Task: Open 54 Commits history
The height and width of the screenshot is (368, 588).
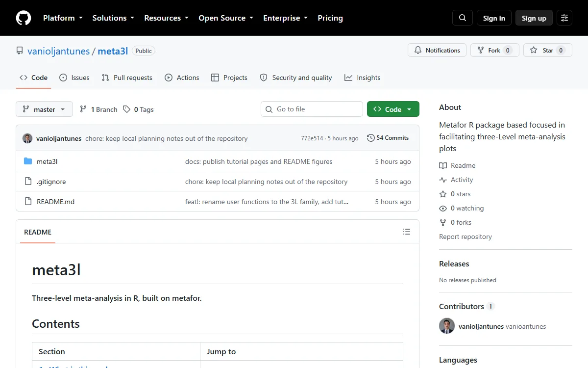Action: tap(388, 138)
